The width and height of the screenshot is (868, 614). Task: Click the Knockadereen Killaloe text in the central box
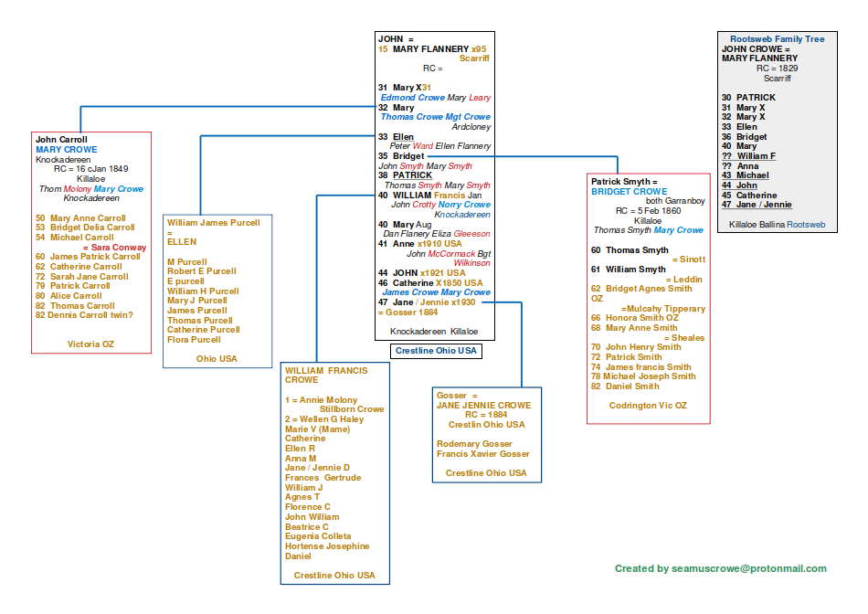tap(433, 332)
